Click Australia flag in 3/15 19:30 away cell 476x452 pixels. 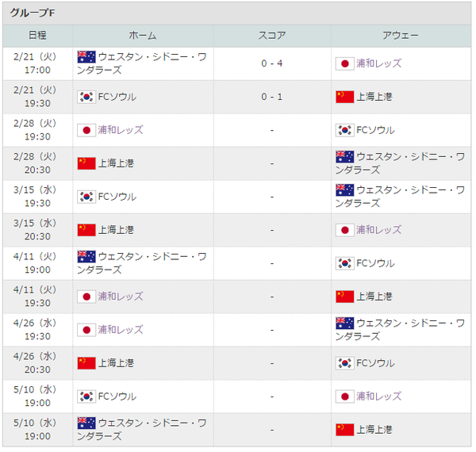[345, 190]
